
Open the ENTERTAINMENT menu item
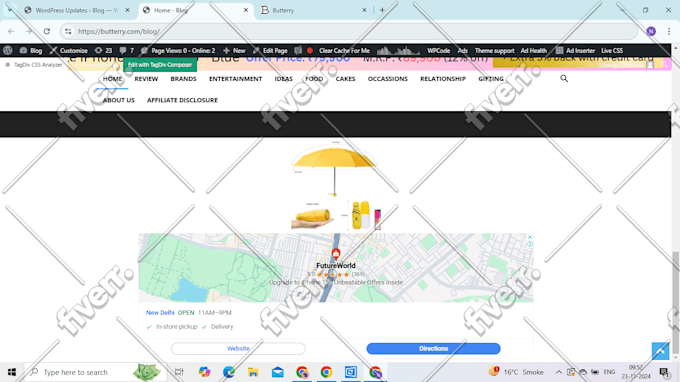click(x=235, y=78)
